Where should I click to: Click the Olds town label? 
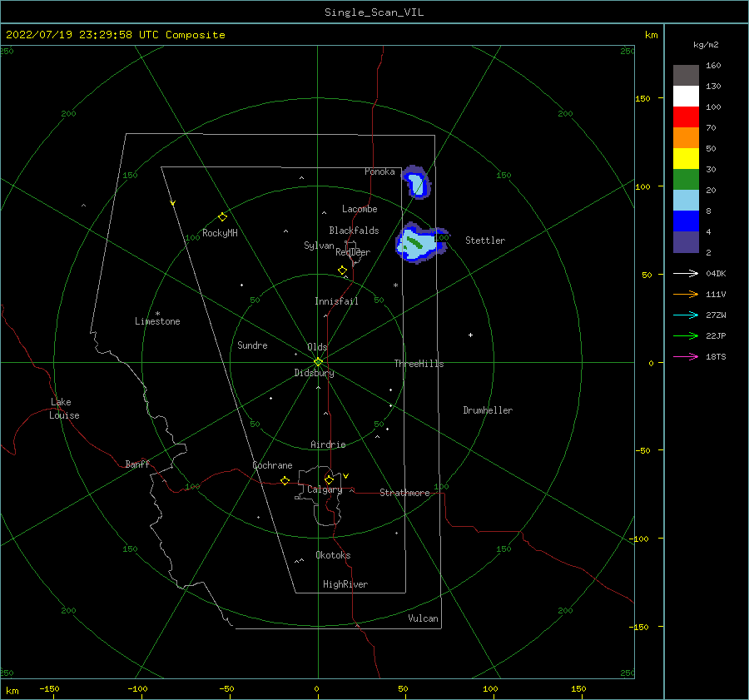(x=317, y=347)
